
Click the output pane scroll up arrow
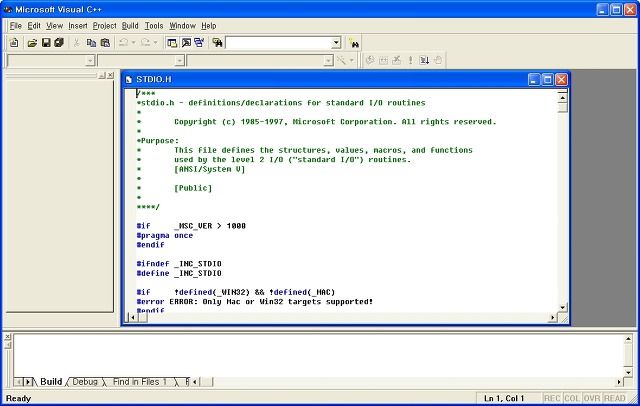[628, 339]
